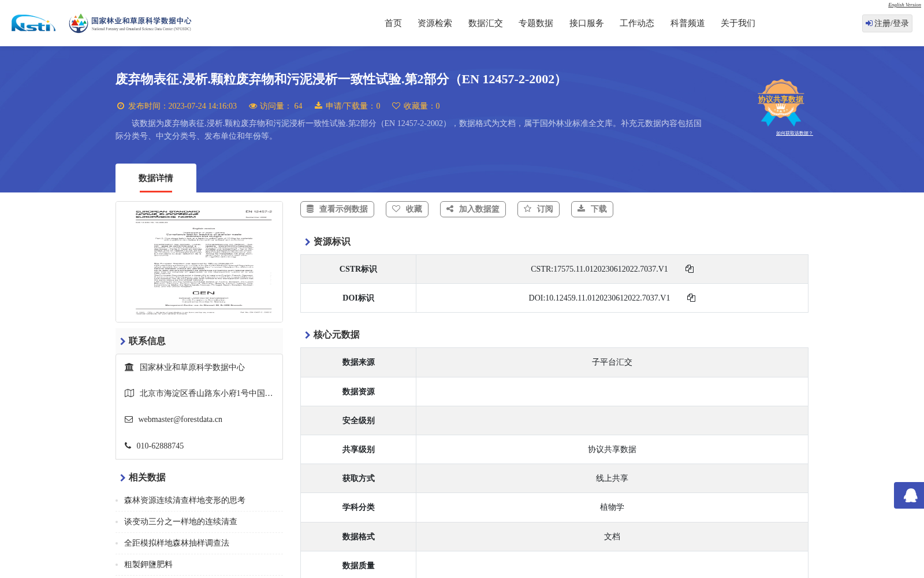
Task: Switch to English Version
Action: tap(904, 5)
